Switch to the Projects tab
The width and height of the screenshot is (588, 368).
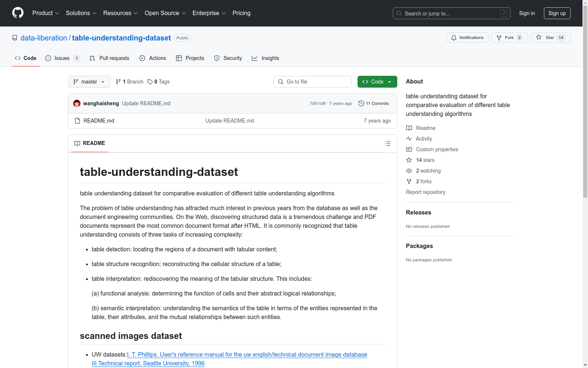click(x=190, y=58)
